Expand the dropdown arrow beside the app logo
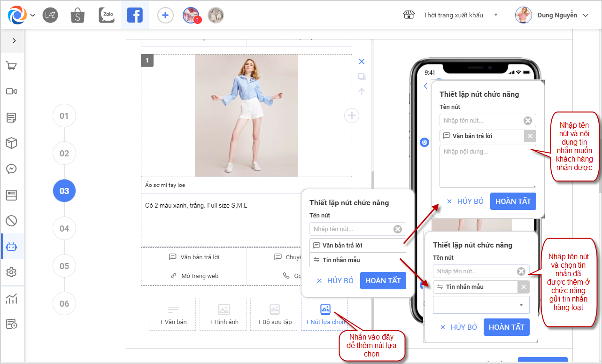 pyautogui.click(x=33, y=15)
